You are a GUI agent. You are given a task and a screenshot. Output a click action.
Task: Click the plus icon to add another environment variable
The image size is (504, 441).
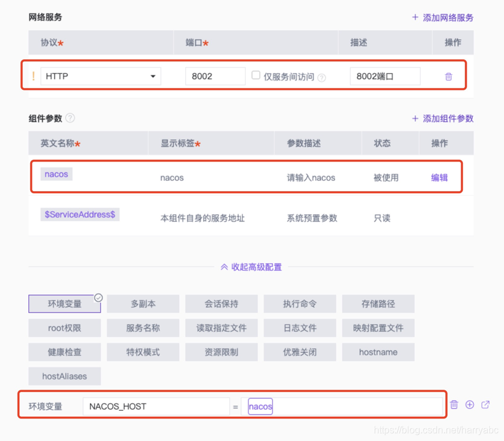tap(470, 405)
